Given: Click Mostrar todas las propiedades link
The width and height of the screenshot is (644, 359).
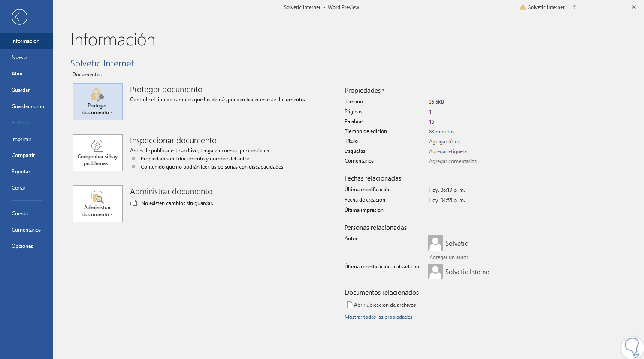Looking at the screenshot, I should click(x=378, y=317).
